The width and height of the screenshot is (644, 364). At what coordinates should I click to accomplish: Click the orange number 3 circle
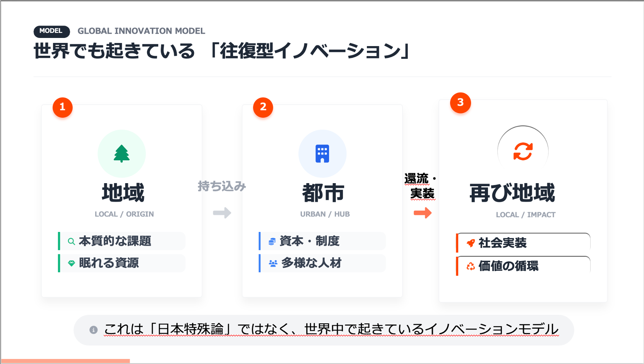click(x=460, y=103)
